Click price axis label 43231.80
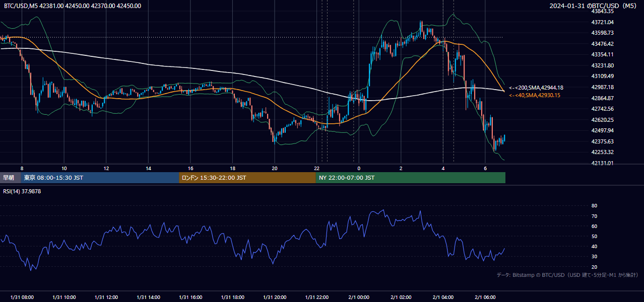 (x=602, y=65)
